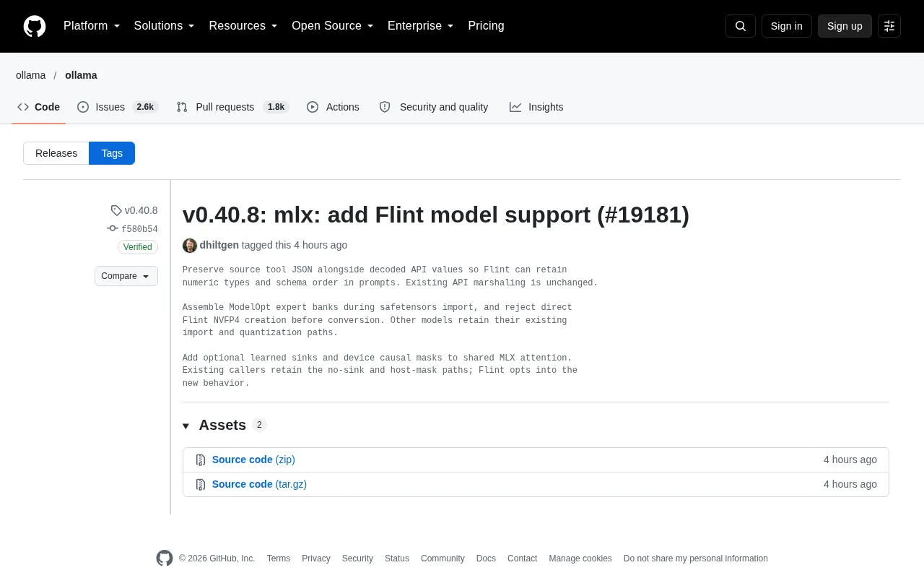Open the Resources dropdown

point(243,26)
